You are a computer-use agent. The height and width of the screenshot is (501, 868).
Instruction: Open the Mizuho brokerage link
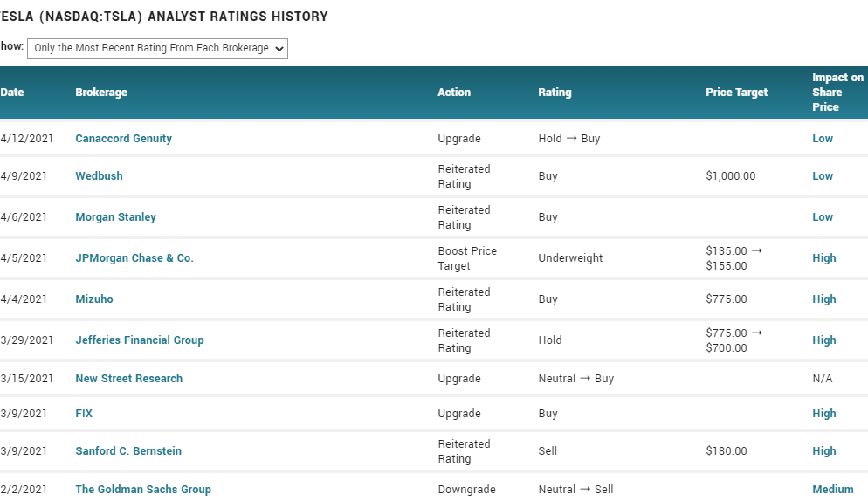94,299
